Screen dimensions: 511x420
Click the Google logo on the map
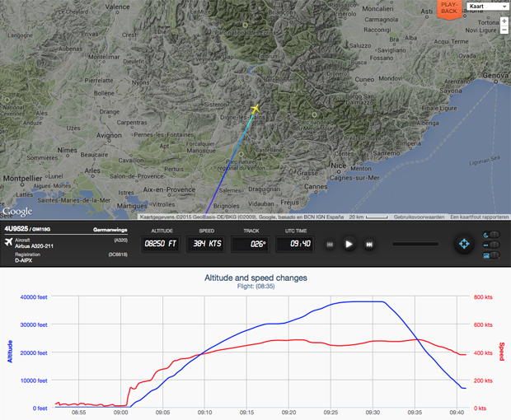point(17,212)
